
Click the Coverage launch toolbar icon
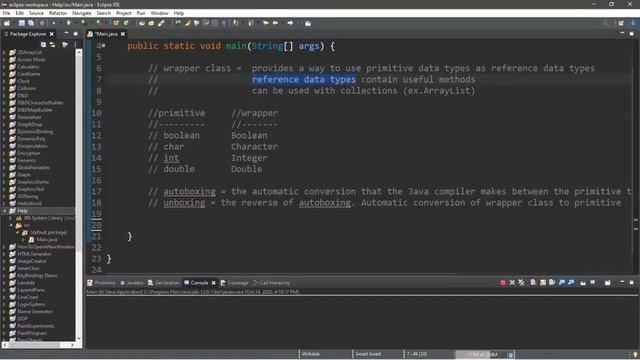pos(83,23)
